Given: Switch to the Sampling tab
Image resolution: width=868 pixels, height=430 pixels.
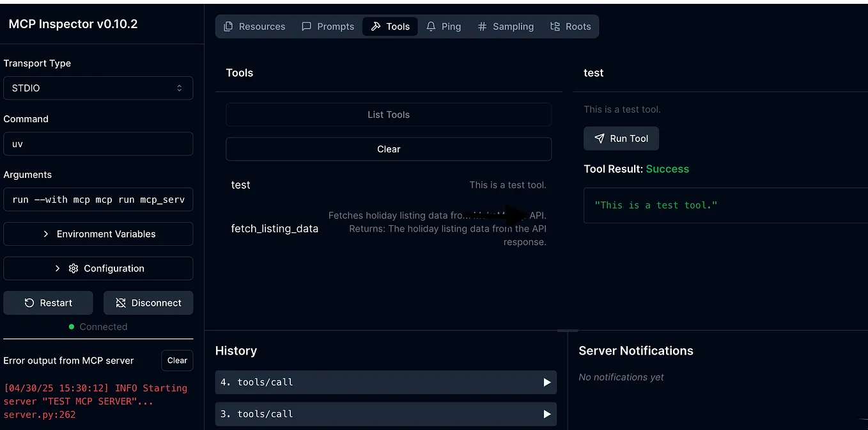Looking at the screenshot, I should point(506,26).
